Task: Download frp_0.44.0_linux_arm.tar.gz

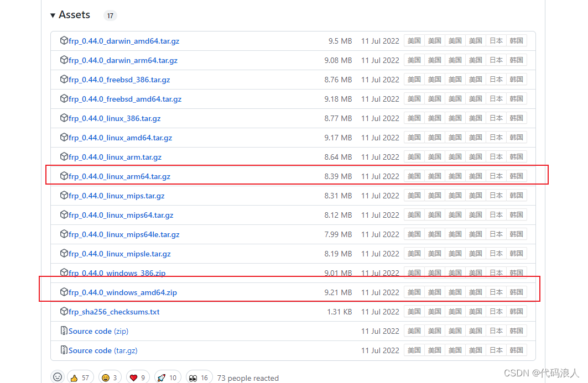Action: 115,158
